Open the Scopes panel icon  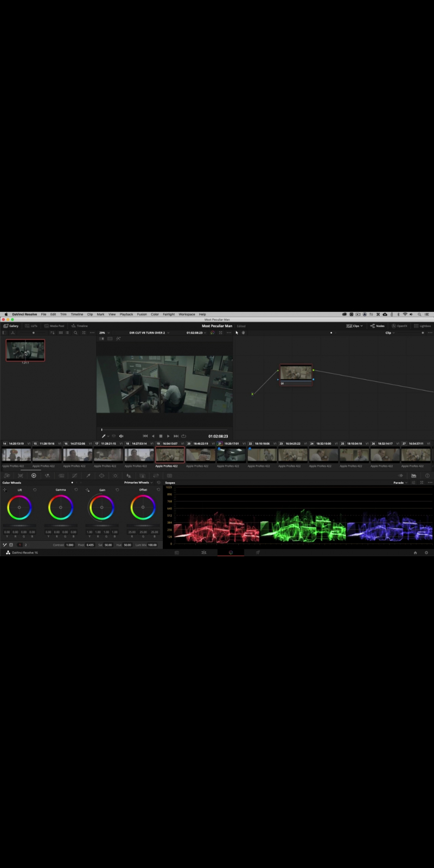pyautogui.click(x=414, y=476)
